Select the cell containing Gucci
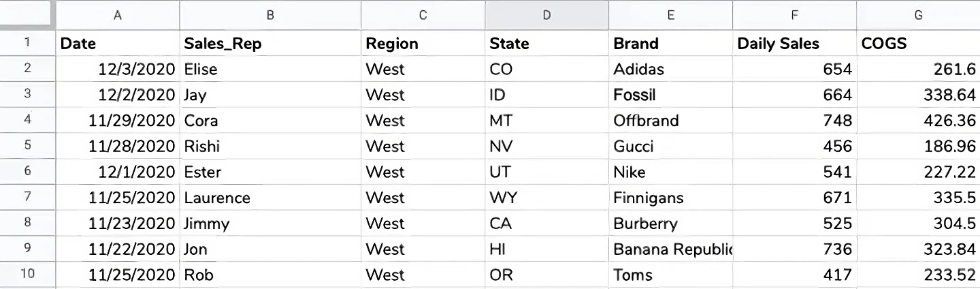This screenshot has width=980, height=289. click(670, 146)
